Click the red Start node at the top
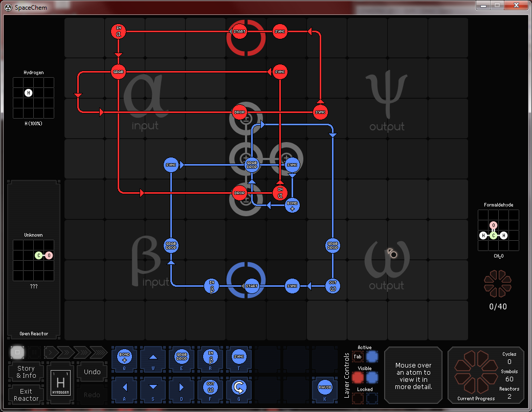The height and width of the screenshot is (412, 532). pyautogui.click(x=239, y=32)
